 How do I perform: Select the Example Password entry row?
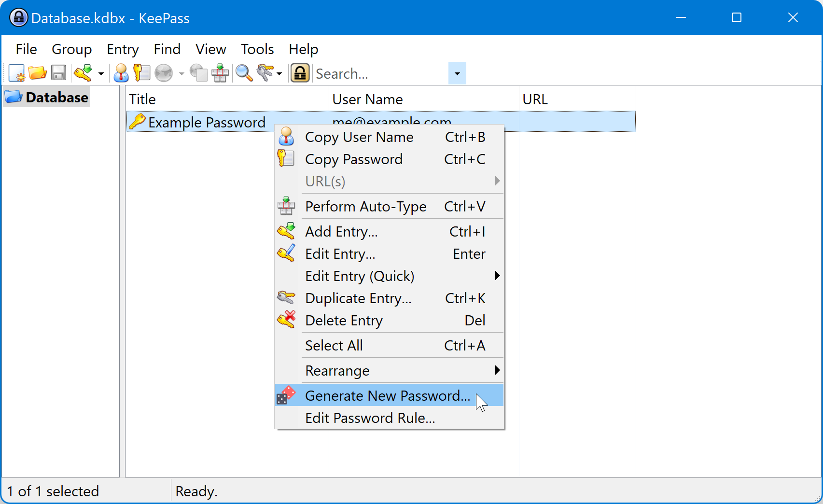381,122
